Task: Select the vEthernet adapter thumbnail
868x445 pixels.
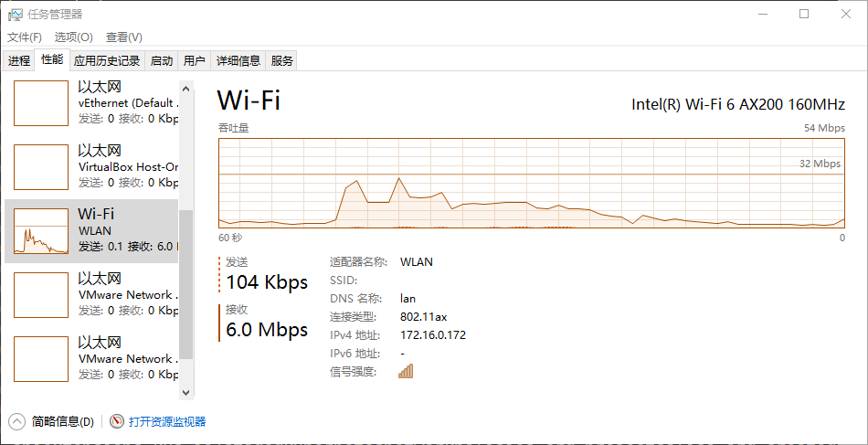Action: (x=41, y=103)
